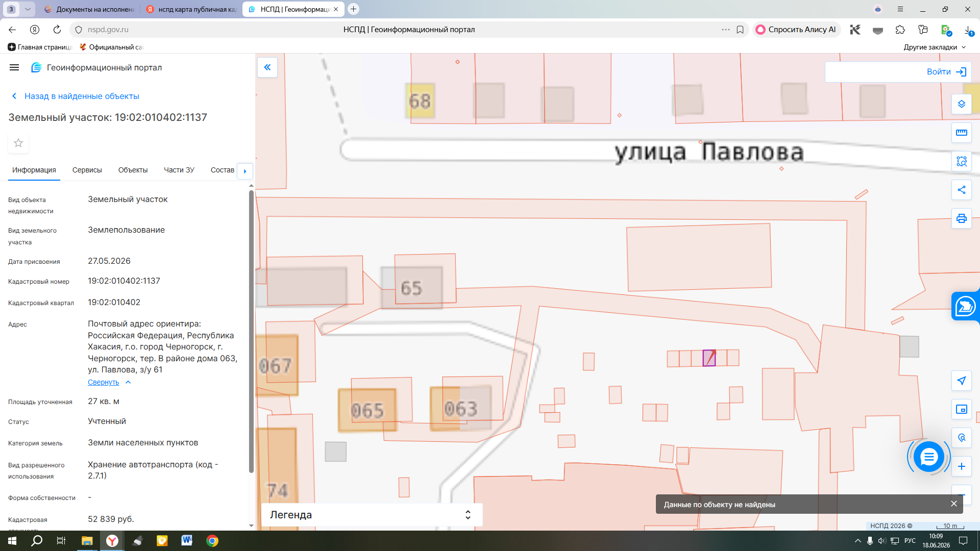Open the round chat assistant bubble
The image size is (980, 551).
(x=929, y=457)
